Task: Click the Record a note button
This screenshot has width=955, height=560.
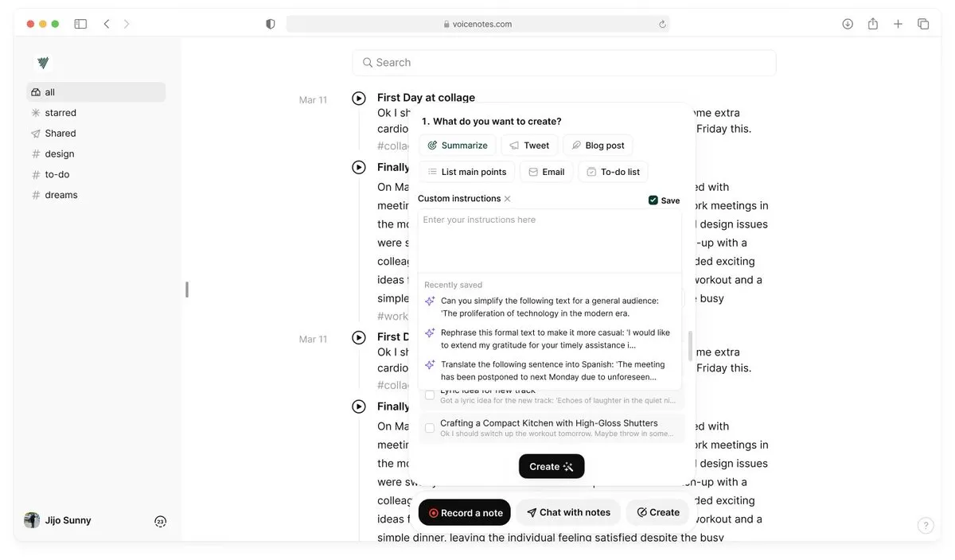Action: coord(465,513)
